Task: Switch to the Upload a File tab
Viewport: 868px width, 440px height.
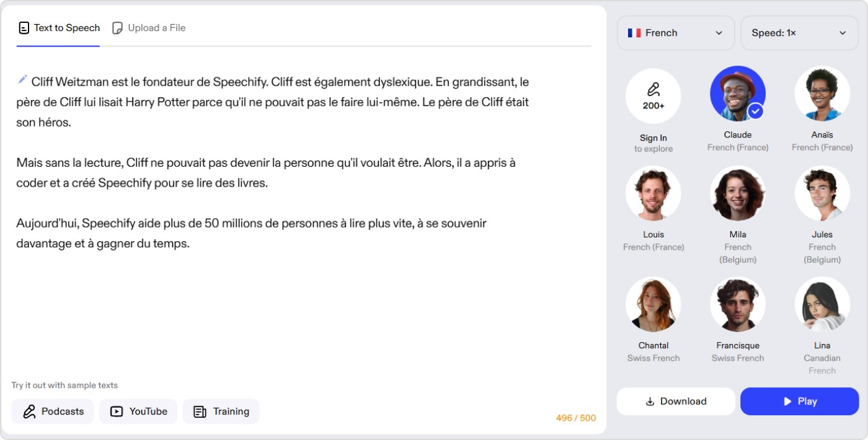Action: pos(156,28)
